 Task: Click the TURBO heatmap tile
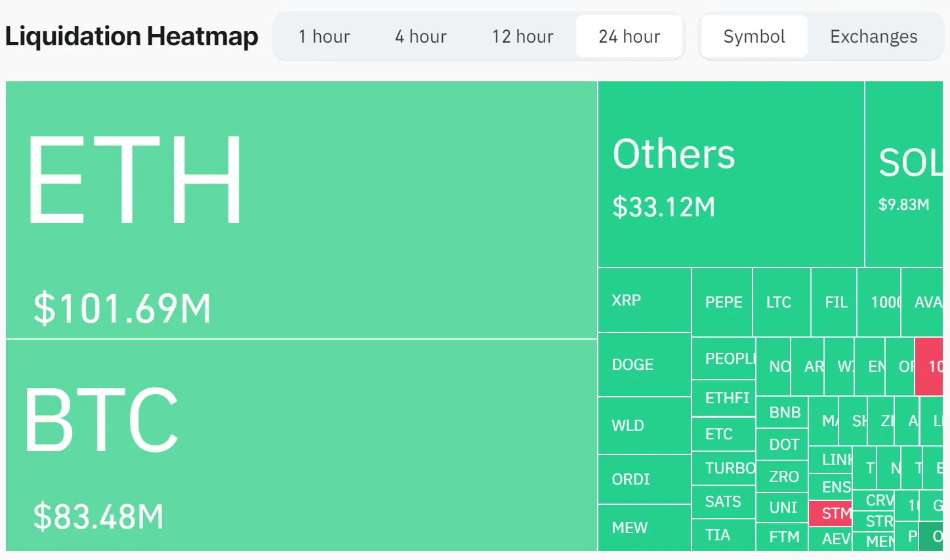pyautogui.click(x=724, y=468)
